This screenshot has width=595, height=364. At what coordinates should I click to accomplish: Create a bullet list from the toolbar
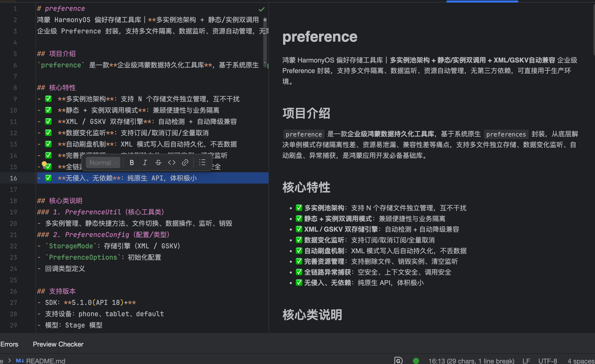[202, 162]
